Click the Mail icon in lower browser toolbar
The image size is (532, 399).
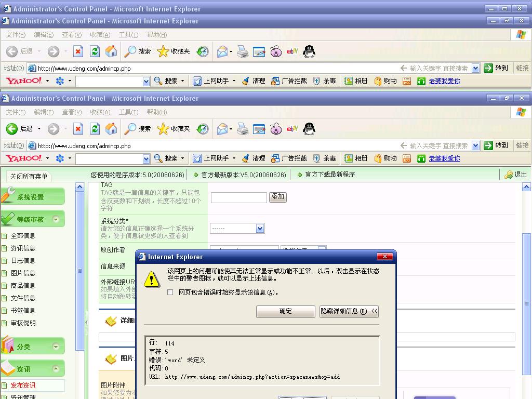pos(222,129)
